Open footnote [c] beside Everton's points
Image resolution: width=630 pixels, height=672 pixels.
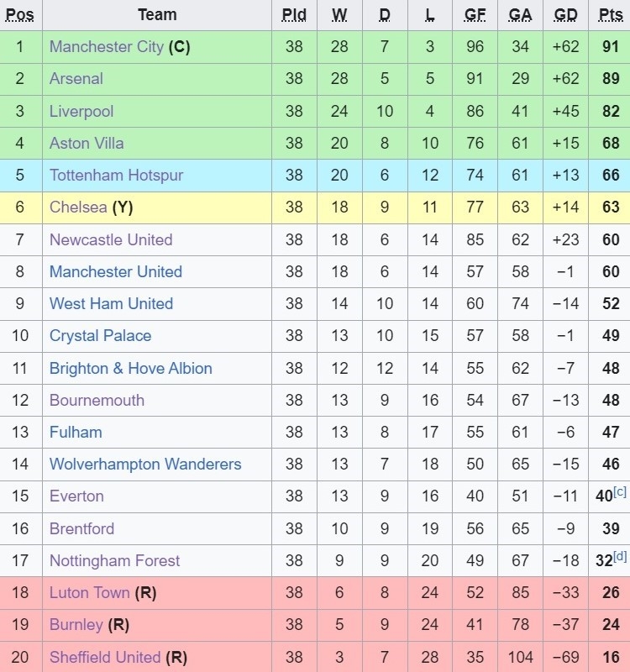click(x=620, y=492)
